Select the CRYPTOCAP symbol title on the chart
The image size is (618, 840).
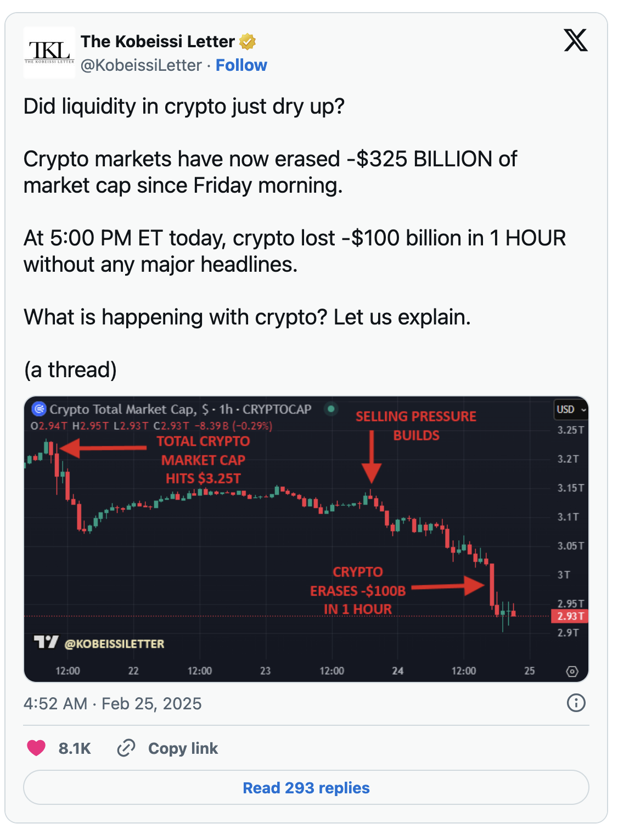[278, 410]
